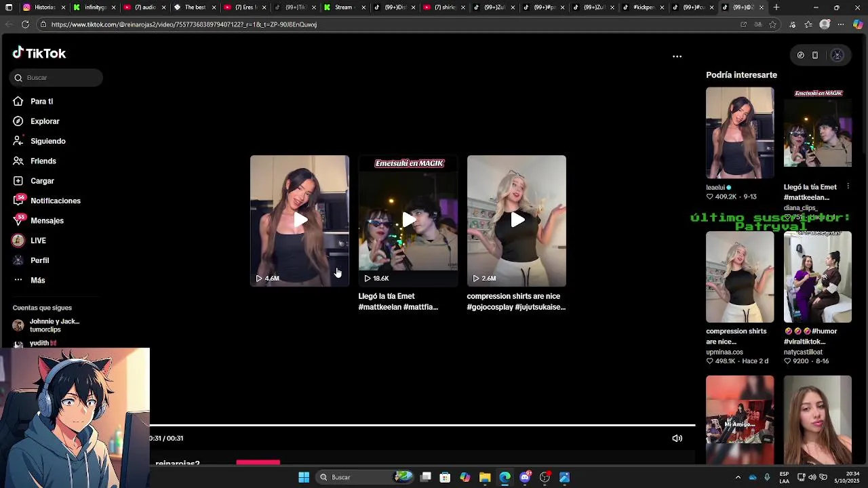Open leaelui video thumbnail in Podría interesarte
Screen dimensions: 868x488
click(740, 133)
